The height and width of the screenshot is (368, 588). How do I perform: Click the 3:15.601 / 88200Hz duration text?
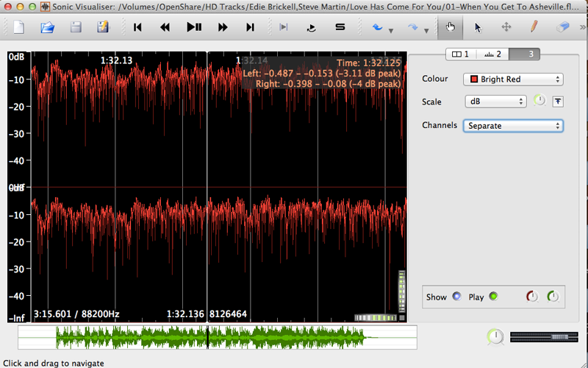(x=76, y=314)
